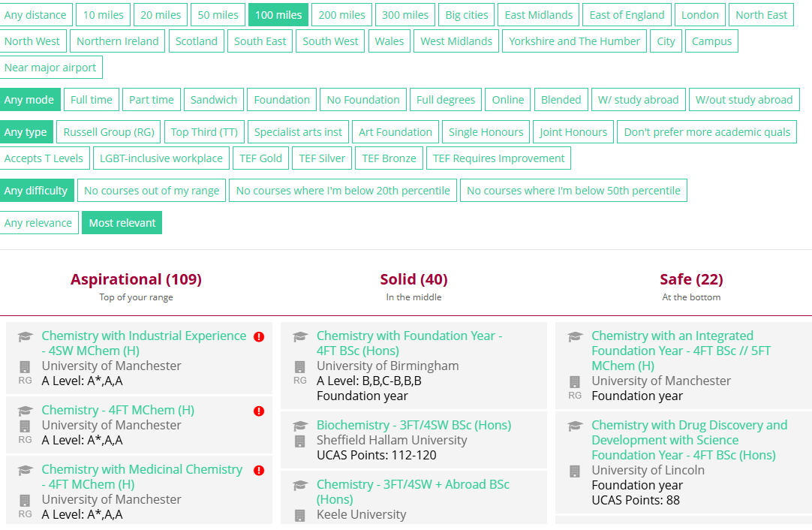Open Biochemistry 3FT/4SW BSc course link
812x530 pixels.
coord(414,425)
